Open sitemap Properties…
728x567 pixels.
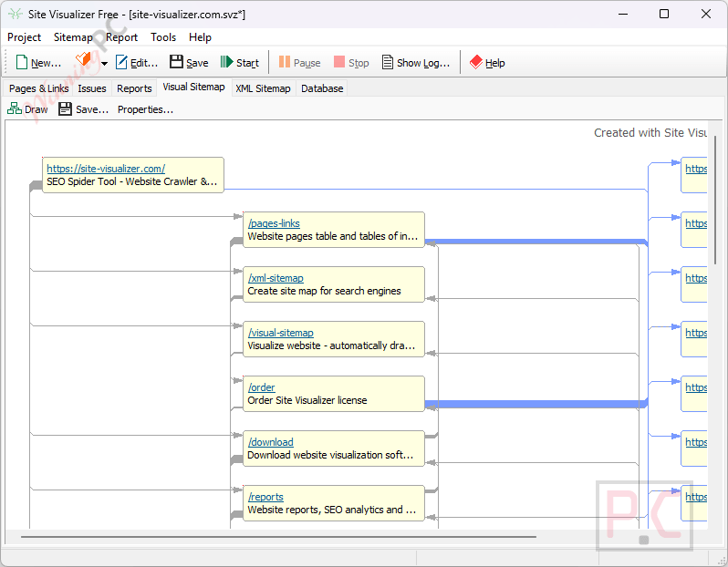pos(145,109)
